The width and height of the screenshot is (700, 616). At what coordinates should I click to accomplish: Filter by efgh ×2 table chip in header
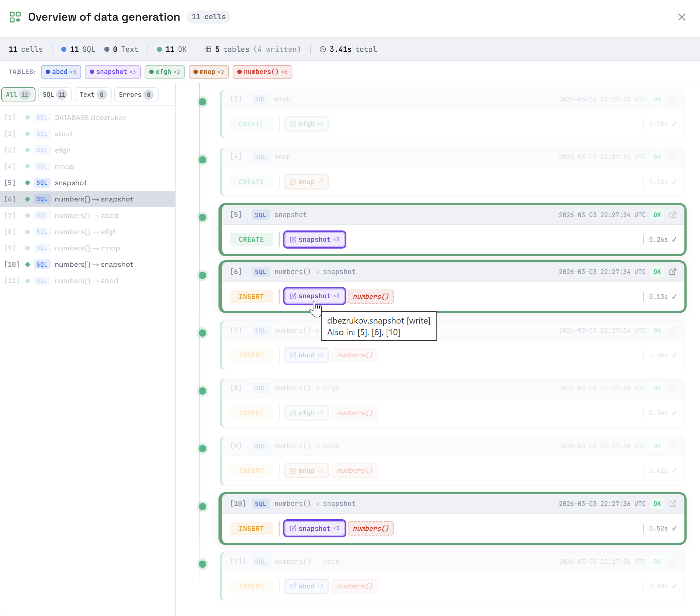pos(164,72)
